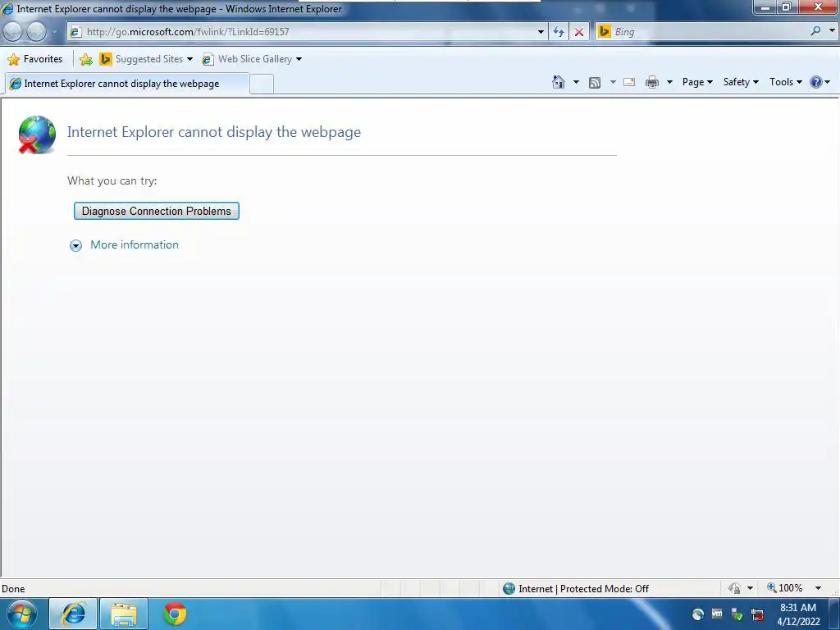Click the Bing logo in search box
Image resolution: width=840 pixels, height=630 pixels.
(605, 31)
